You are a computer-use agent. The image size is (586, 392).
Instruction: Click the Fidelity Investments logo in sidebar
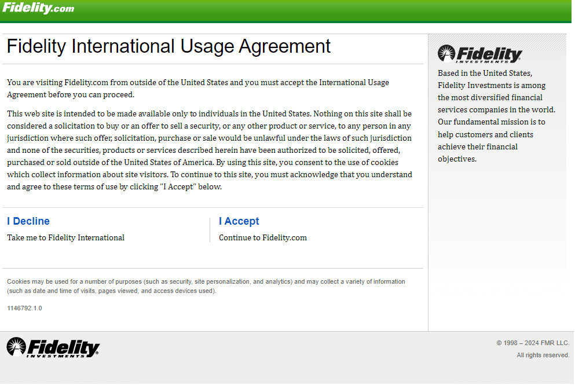(480, 54)
